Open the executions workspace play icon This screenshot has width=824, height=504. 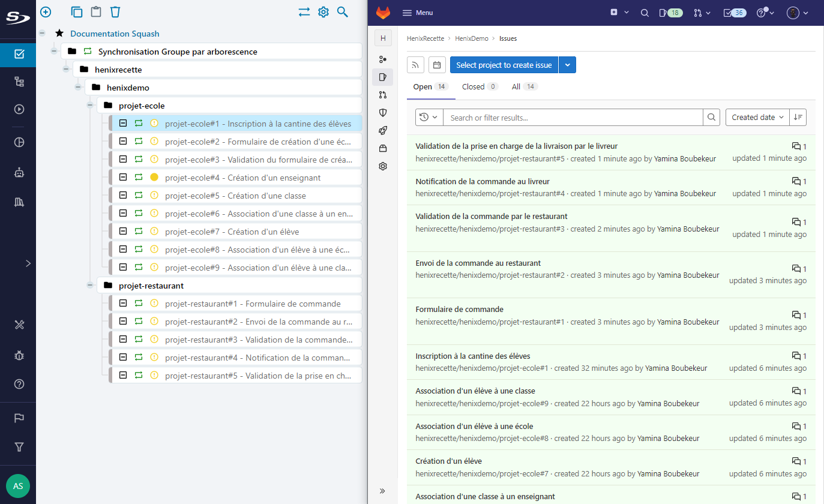[18, 109]
